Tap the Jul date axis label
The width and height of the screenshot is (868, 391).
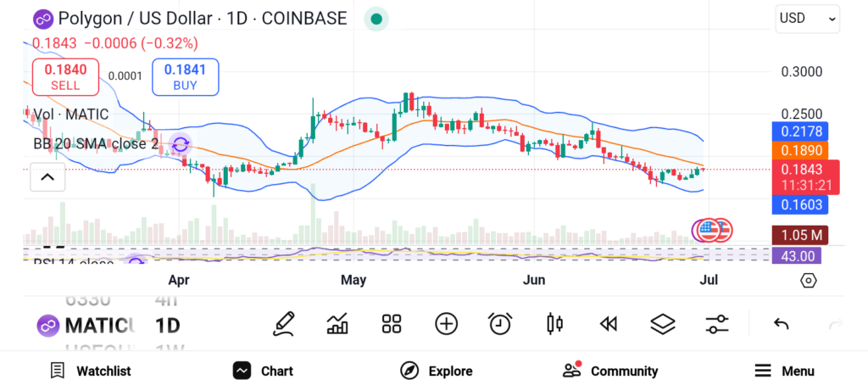coord(709,280)
